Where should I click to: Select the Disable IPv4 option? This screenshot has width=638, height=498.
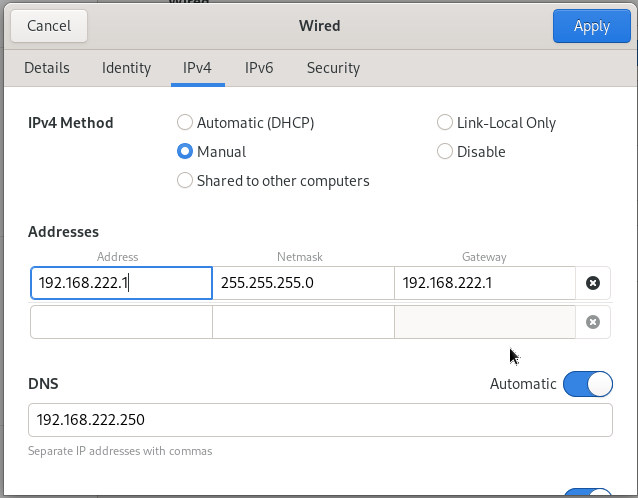(445, 152)
